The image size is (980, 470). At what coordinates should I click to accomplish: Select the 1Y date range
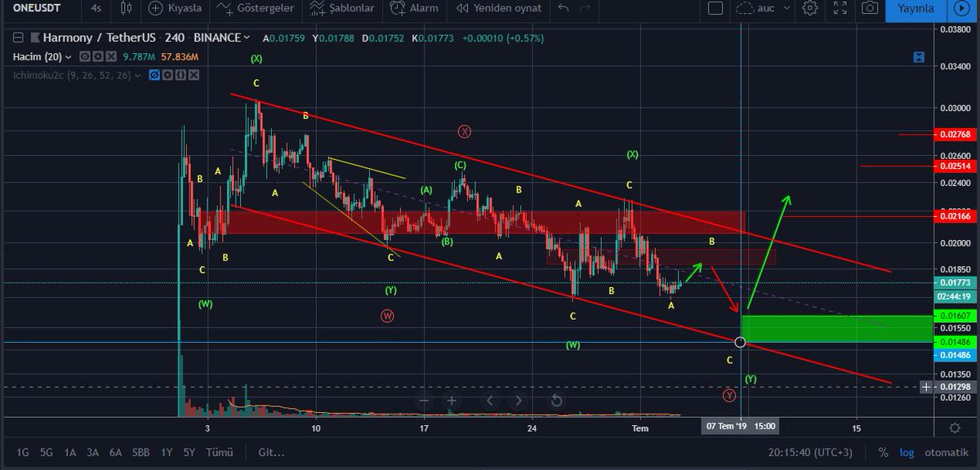click(x=167, y=451)
